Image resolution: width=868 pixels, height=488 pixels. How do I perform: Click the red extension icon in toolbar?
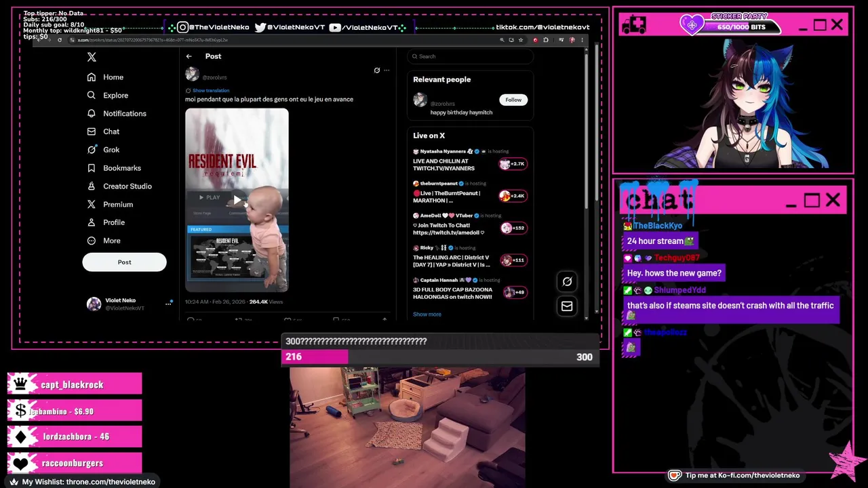(x=536, y=40)
